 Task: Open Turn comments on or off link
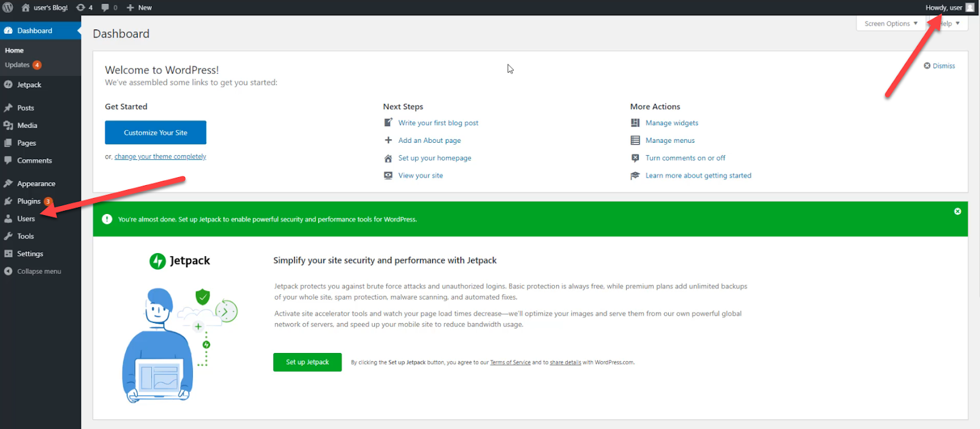coord(685,158)
